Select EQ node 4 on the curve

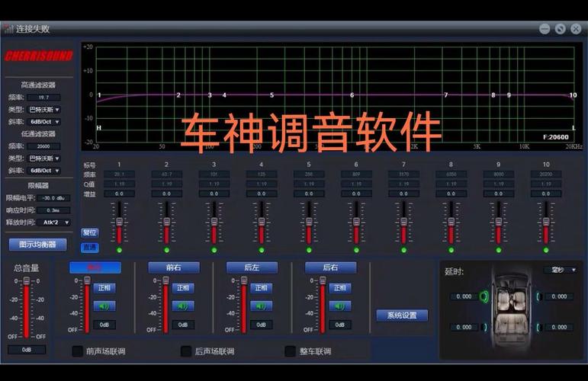(224, 95)
